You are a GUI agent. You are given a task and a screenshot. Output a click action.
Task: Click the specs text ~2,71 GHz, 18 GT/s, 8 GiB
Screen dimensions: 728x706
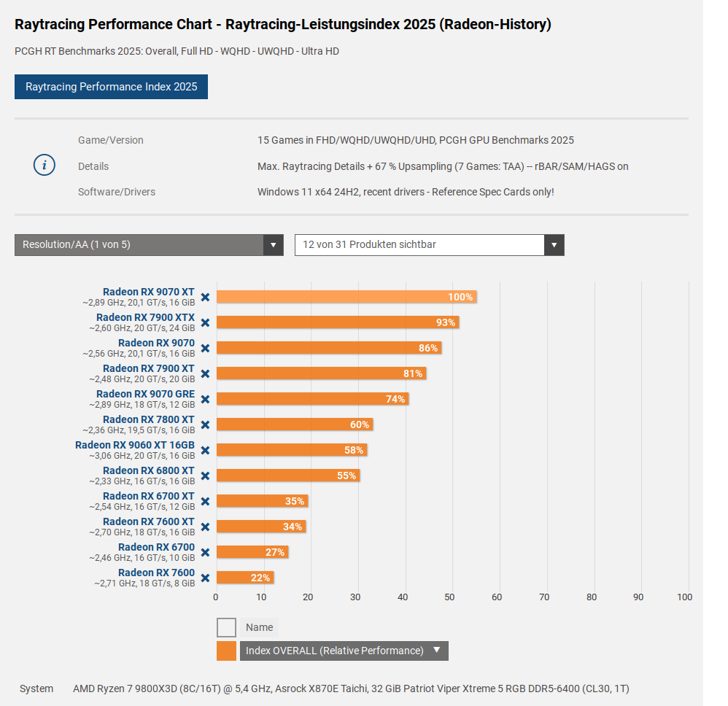[144, 583]
